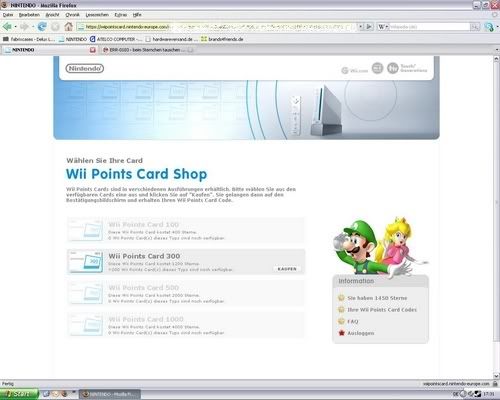The height and width of the screenshot is (400, 500).
Task: Open the Bearbeiten menu
Action: [29, 15]
